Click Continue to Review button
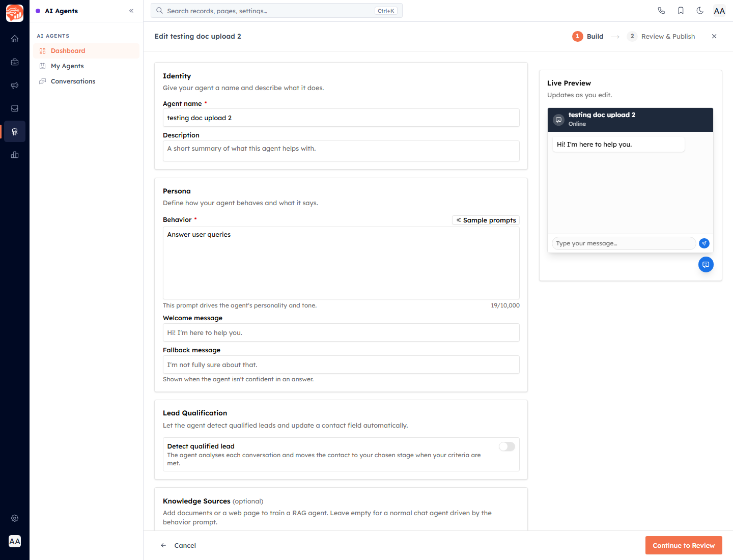 684,545
